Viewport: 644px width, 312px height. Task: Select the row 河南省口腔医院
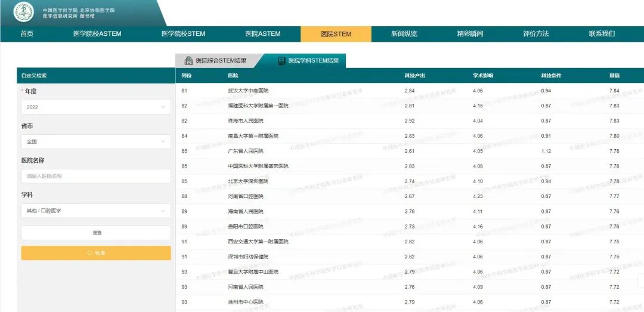pyautogui.click(x=410, y=196)
